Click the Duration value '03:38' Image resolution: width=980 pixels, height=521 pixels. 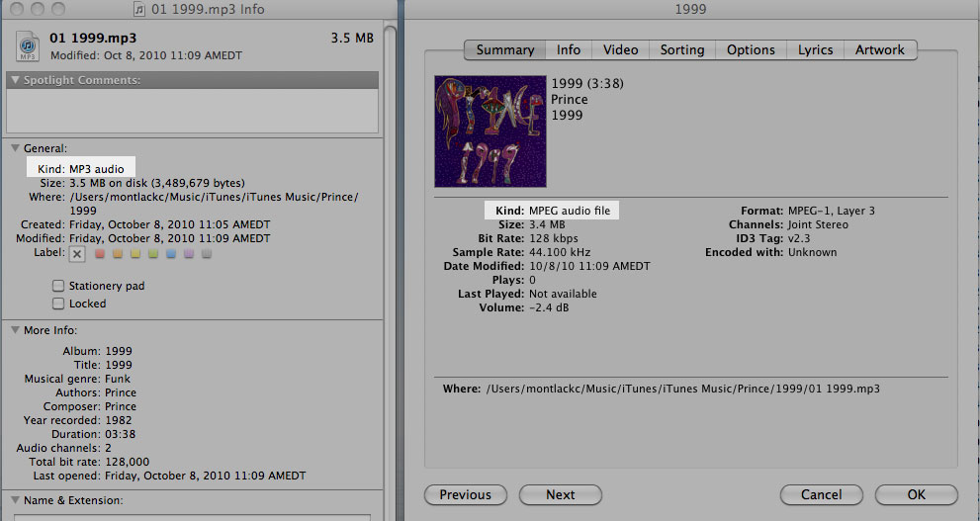[x=120, y=434]
